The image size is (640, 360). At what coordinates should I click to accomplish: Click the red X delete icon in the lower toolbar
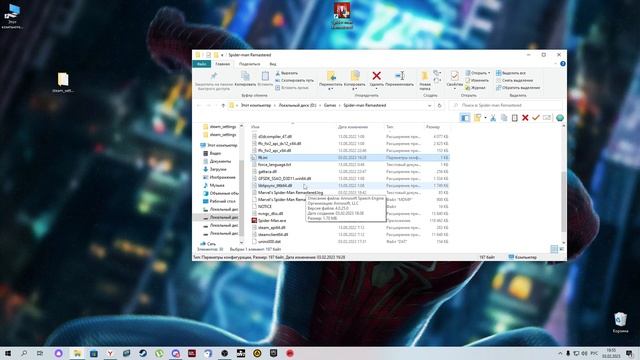[525, 118]
